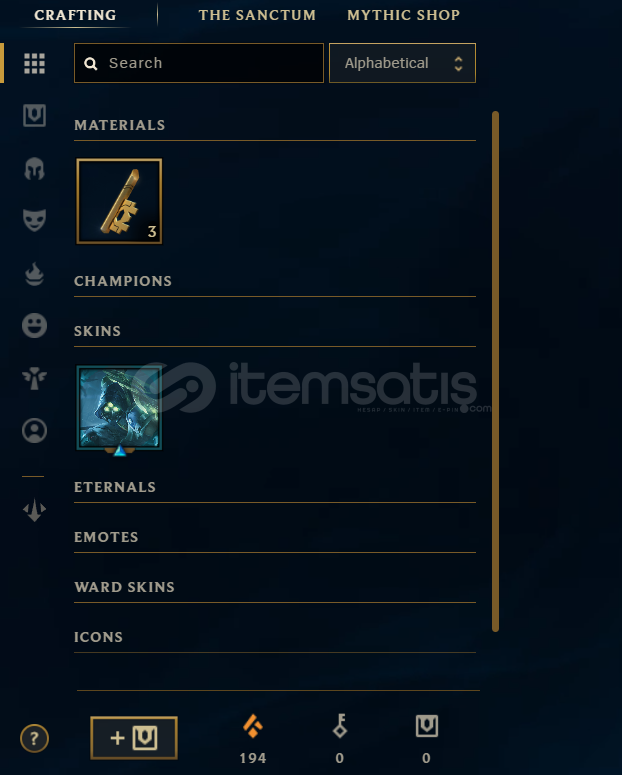This screenshot has width=622, height=775.
Task: Filter loot by emotes smiley icon
Action: (x=35, y=326)
